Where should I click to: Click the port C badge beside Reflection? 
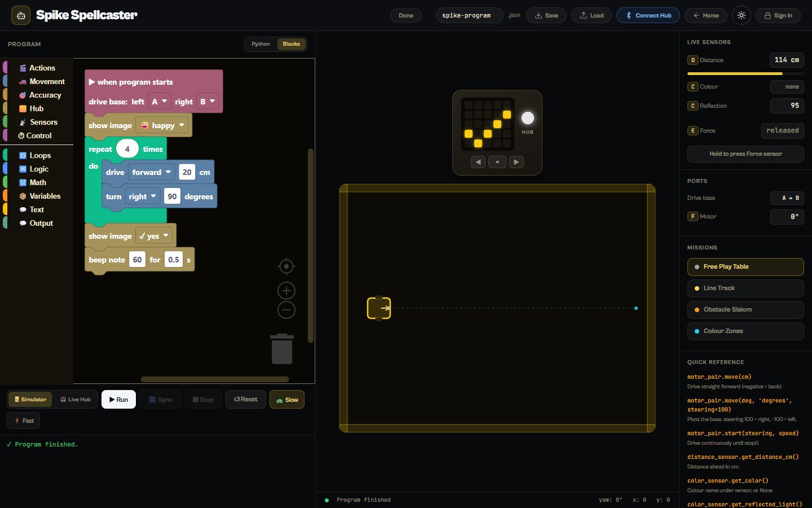tap(692, 106)
